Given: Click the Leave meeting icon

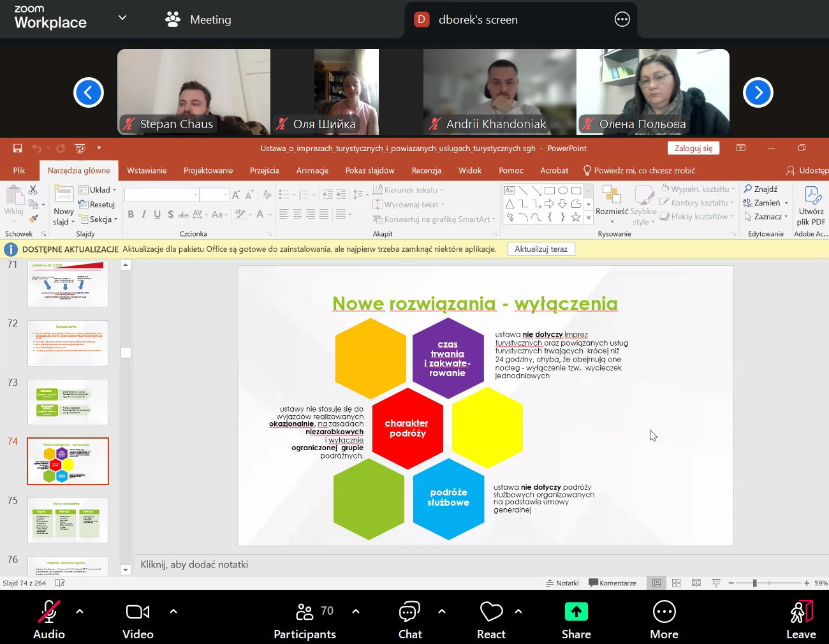Looking at the screenshot, I should click(x=801, y=612).
